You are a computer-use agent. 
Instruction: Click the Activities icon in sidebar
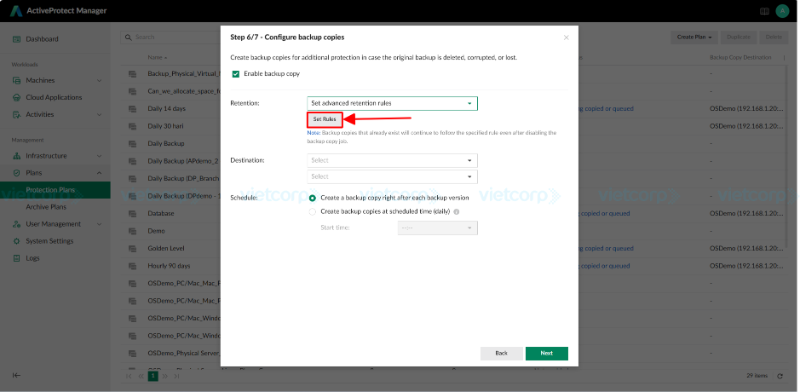[16, 114]
